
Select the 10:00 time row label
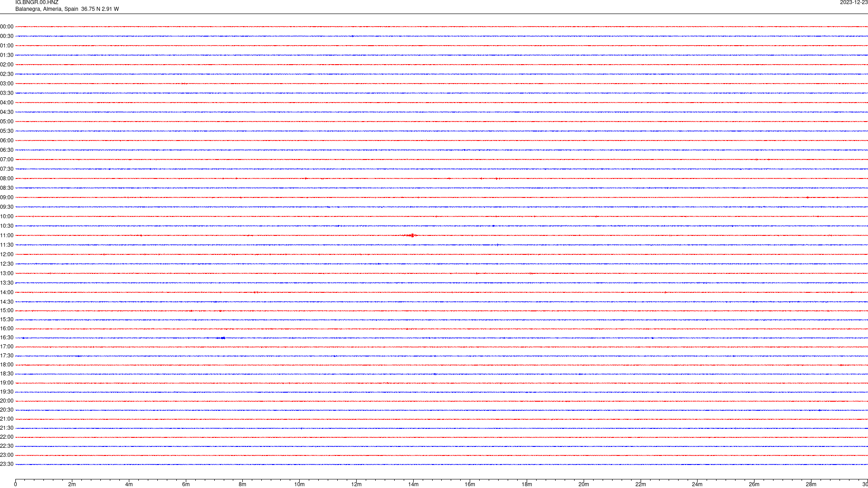(7, 216)
